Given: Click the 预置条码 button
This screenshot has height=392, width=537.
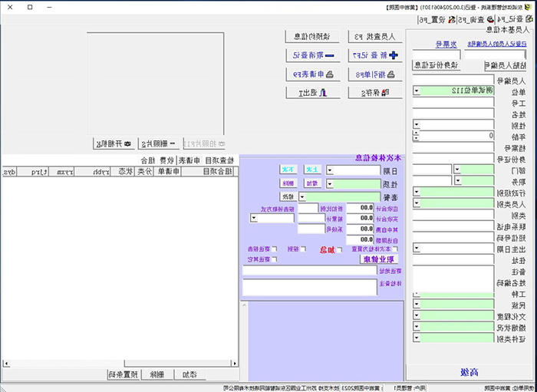Looking at the screenshot, I should point(123,375).
